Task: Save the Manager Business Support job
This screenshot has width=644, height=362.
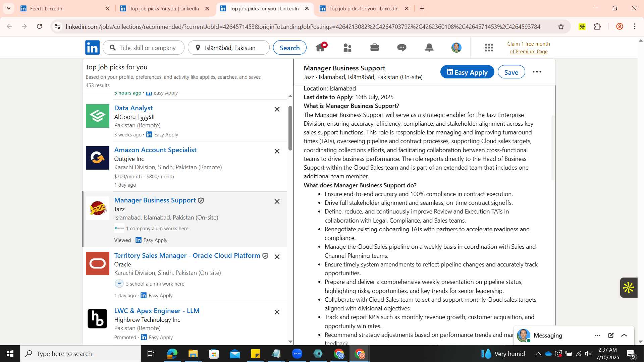Action: (511, 72)
